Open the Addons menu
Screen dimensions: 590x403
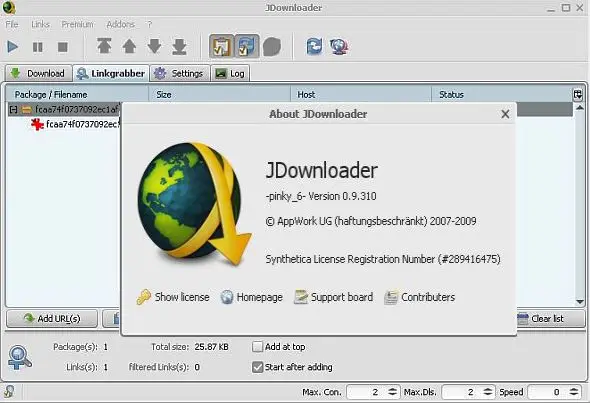tap(120, 24)
